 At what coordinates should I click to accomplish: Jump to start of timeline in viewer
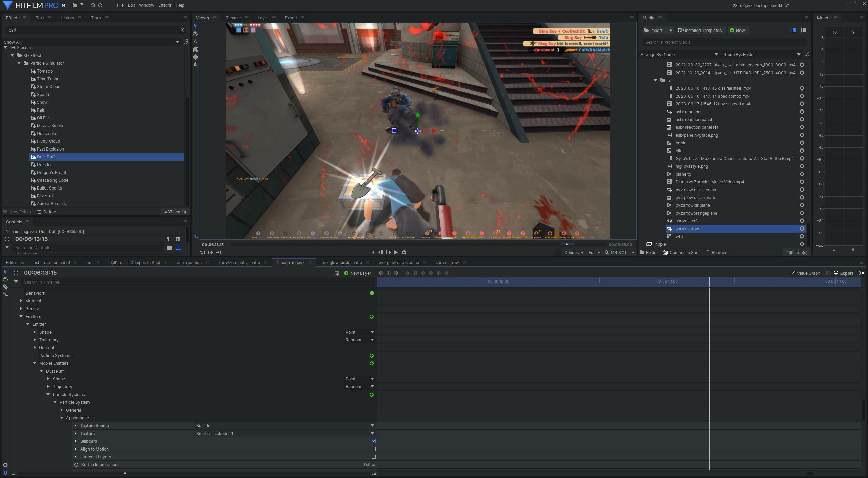pyautogui.click(x=373, y=252)
